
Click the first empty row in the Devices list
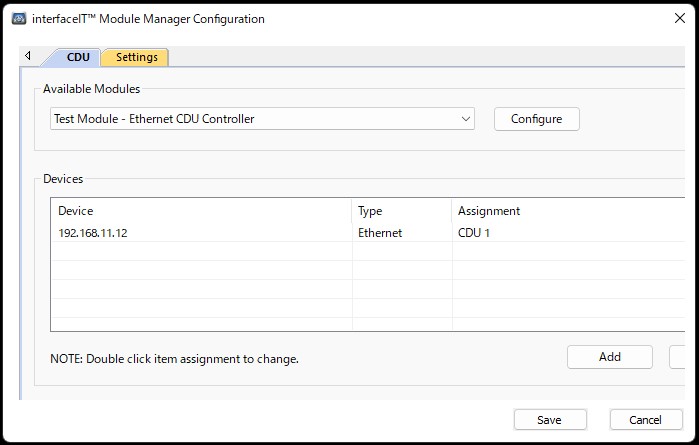click(200, 252)
